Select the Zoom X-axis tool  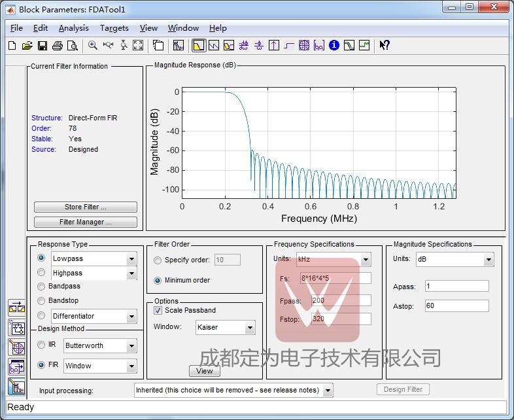coord(108,45)
